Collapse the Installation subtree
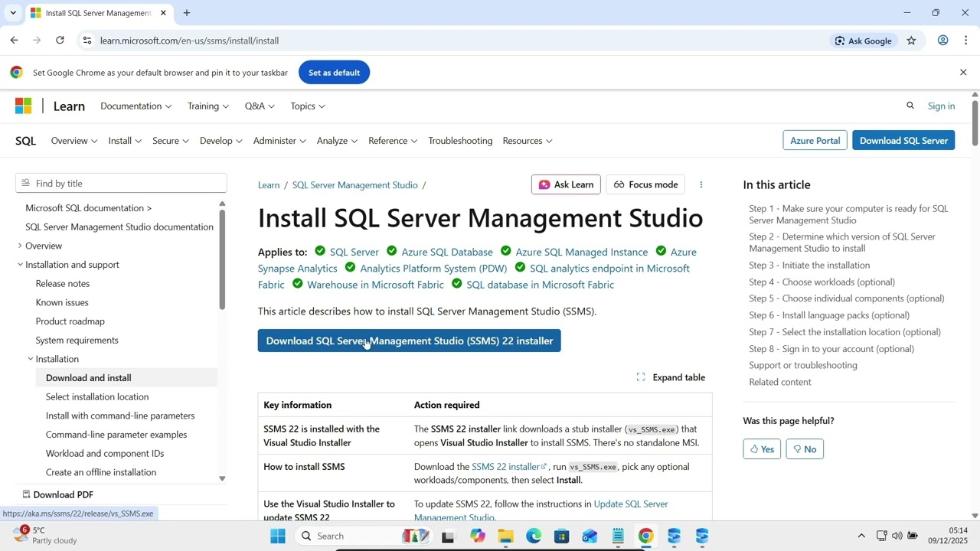The width and height of the screenshot is (980, 551). [31, 359]
